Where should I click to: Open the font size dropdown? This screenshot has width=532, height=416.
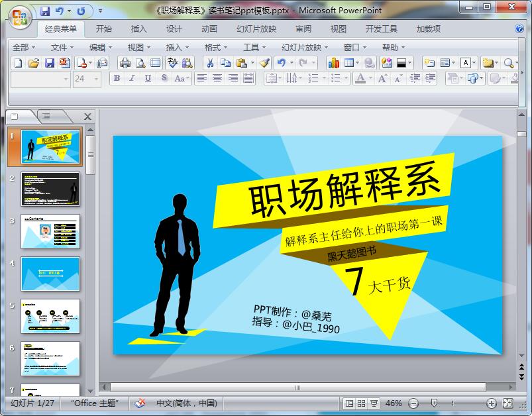point(96,79)
